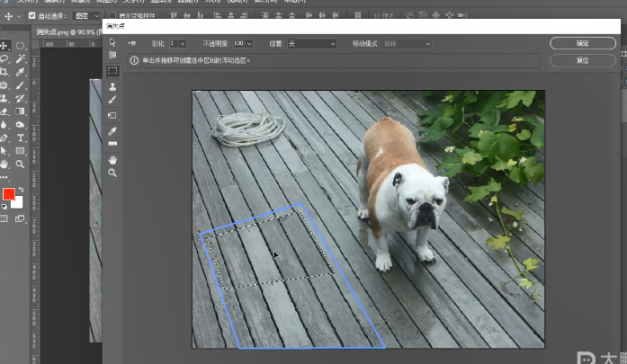Choose the Eyedropper tool in Vanishing Point
Viewport: 627px width, 364px height.
click(112, 130)
